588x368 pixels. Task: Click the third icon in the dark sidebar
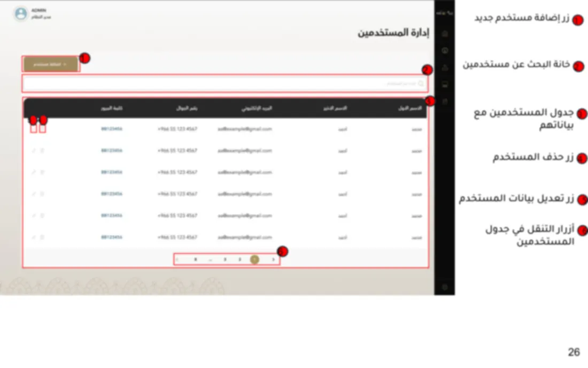pyautogui.click(x=445, y=67)
